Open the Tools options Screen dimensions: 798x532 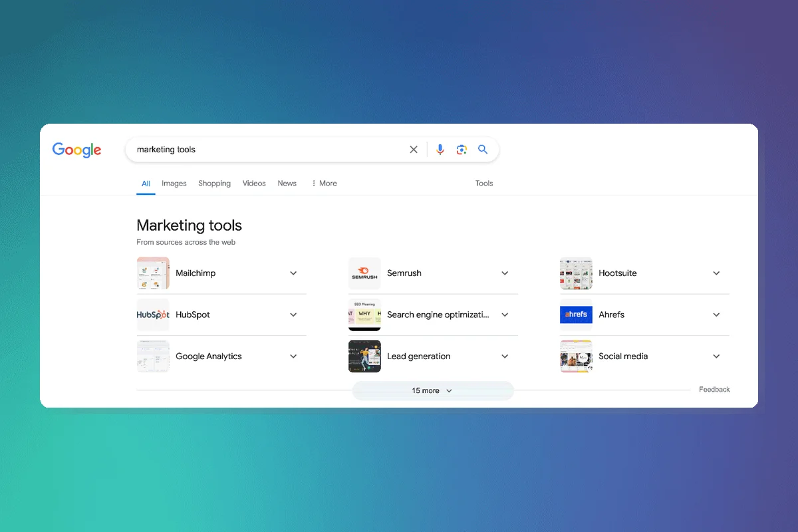pos(484,184)
